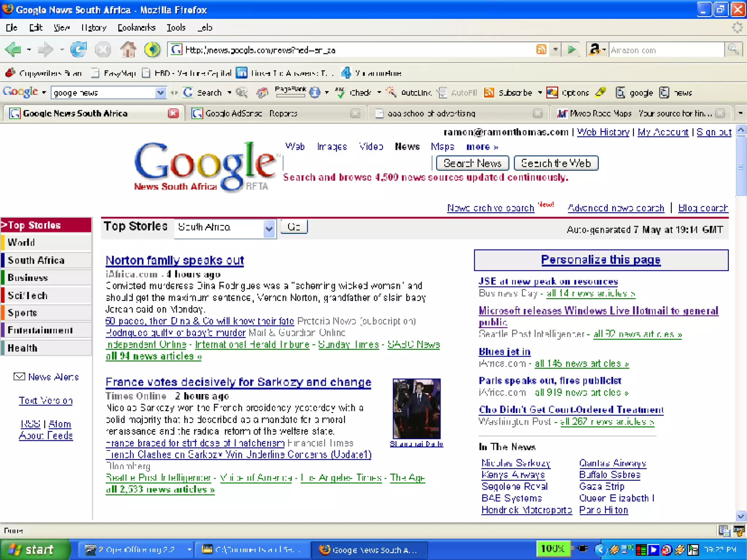Viewport: 747px width, 560px height.
Task: Open Google toolbar Options
Action: (568, 93)
